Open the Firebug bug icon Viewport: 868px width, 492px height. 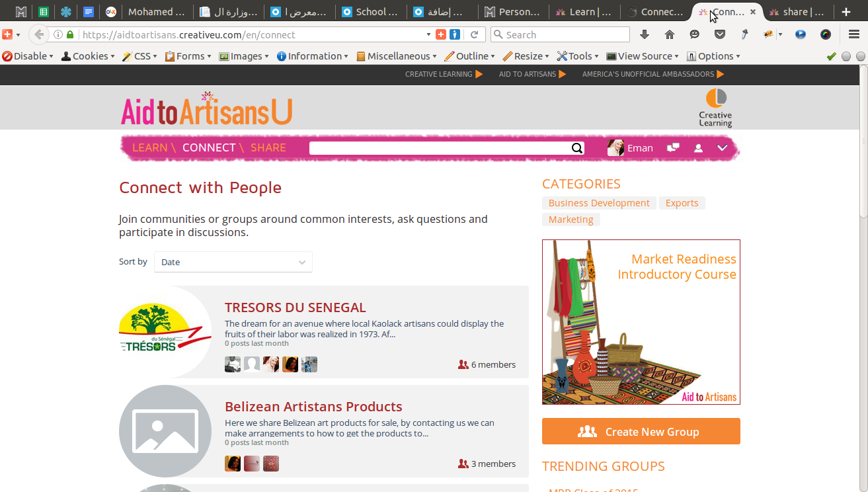coord(769,34)
